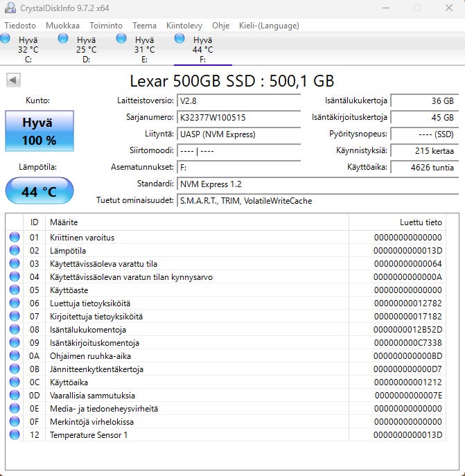Click status orb for Kriittinen varoitus row

click(15, 238)
